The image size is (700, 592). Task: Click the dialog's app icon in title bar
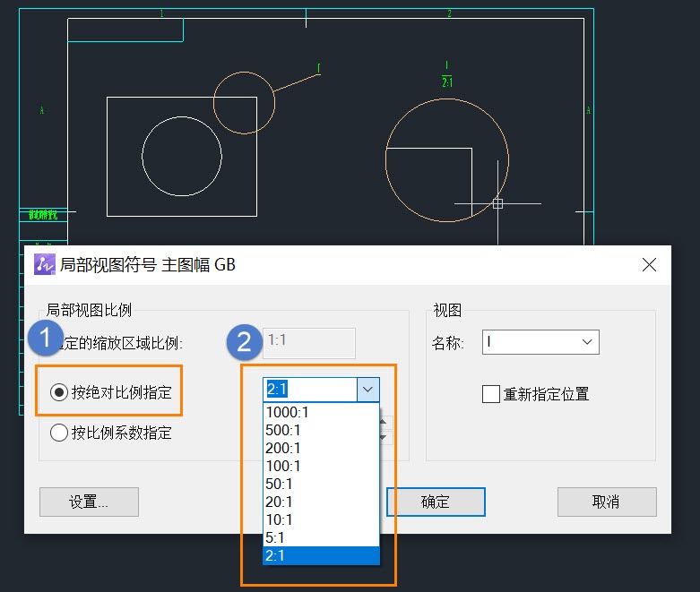pyautogui.click(x=45, y=264)
